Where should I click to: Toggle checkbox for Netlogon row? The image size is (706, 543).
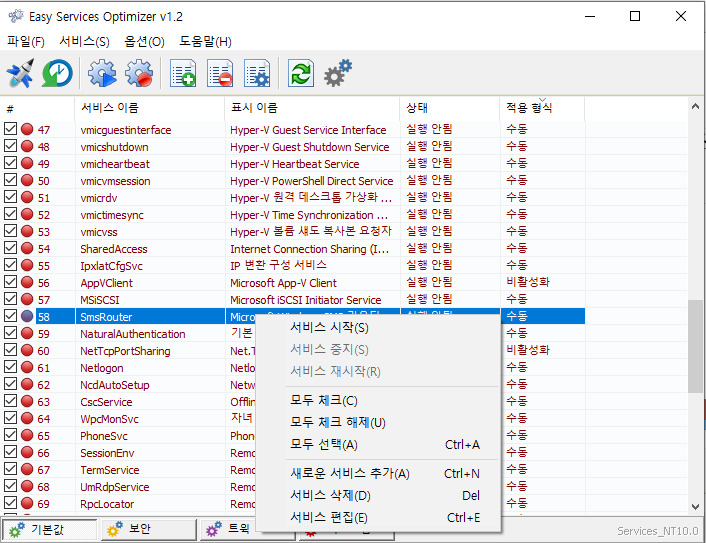click(x=10, y=367)
